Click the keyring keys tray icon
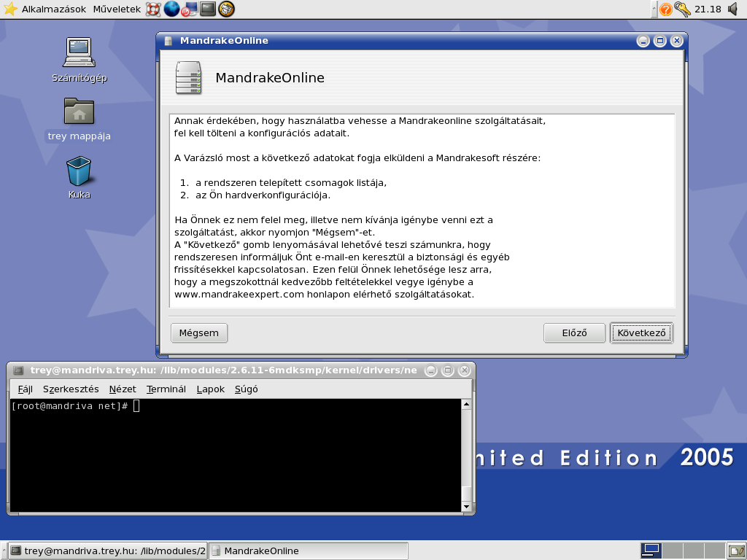This screenshot has height=560, width=747. (x=682, y=9)
